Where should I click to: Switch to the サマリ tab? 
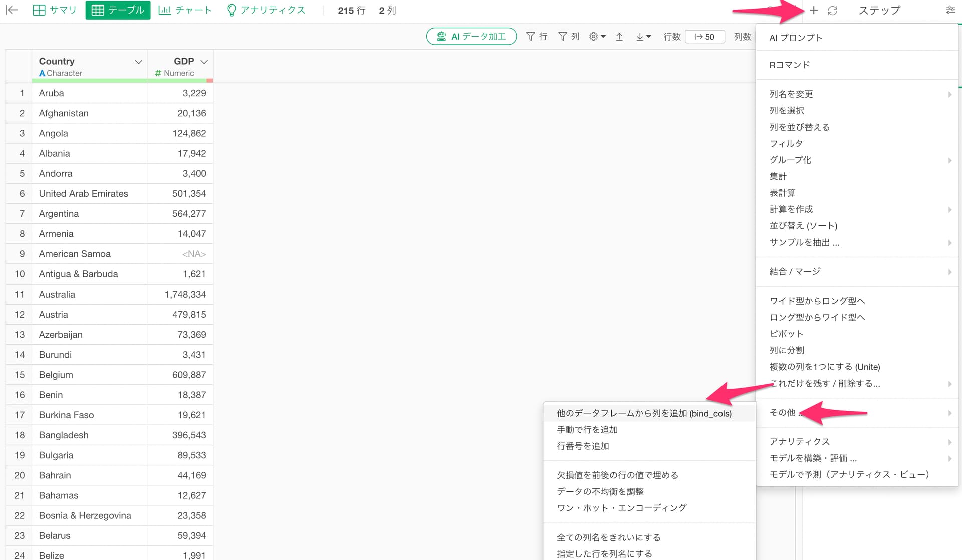(54, 10)
